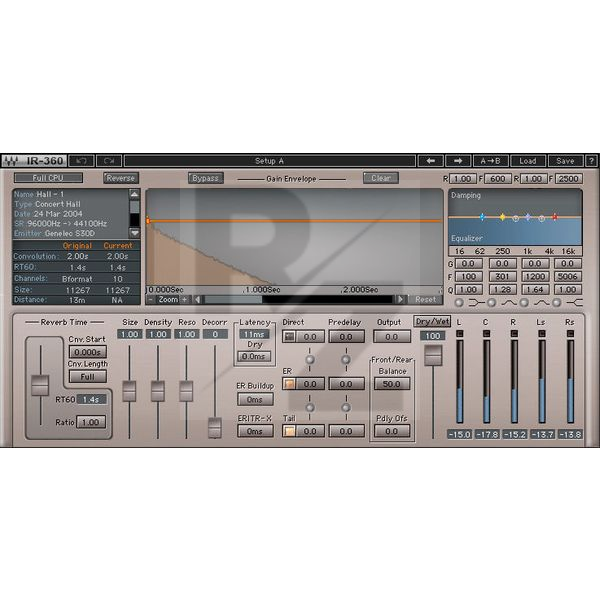Click link knob between Direct and ER predelay
The image size is (600, 600).
click(346, 360)
